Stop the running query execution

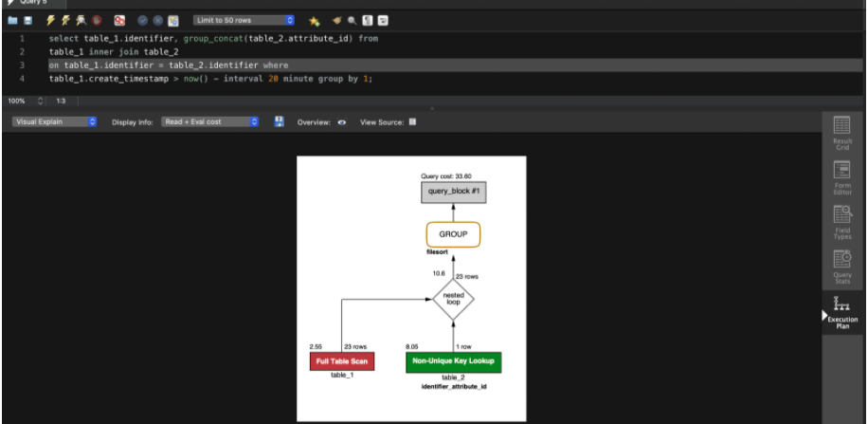98,20
